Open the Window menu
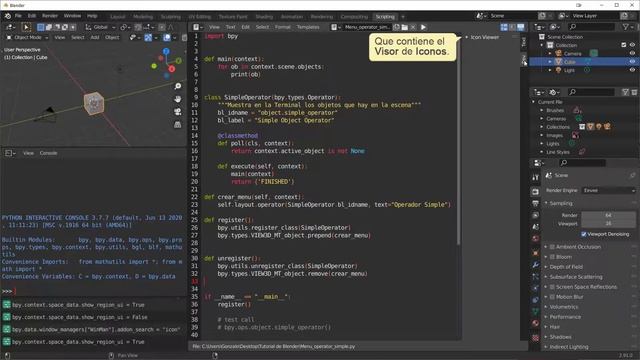 72,16
